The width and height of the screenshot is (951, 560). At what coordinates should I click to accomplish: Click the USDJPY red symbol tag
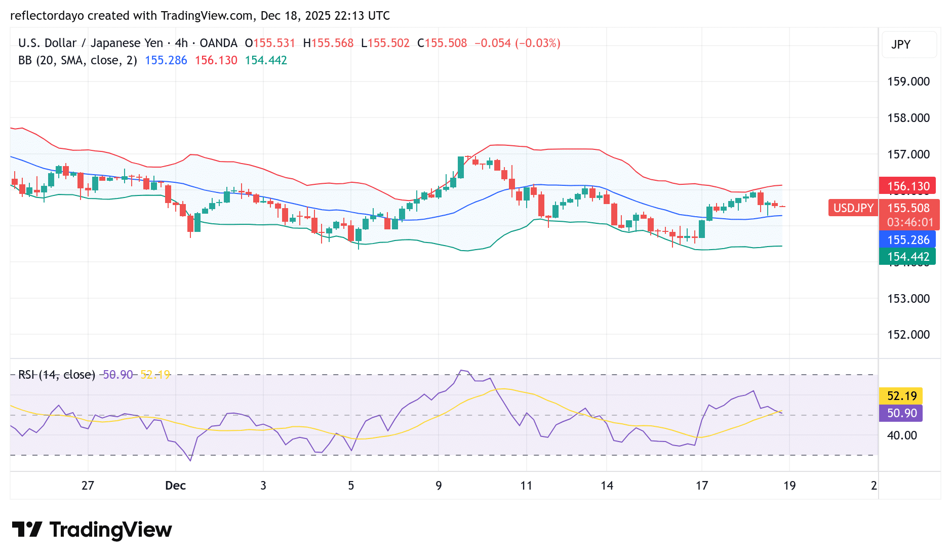(x=853, y=208)
